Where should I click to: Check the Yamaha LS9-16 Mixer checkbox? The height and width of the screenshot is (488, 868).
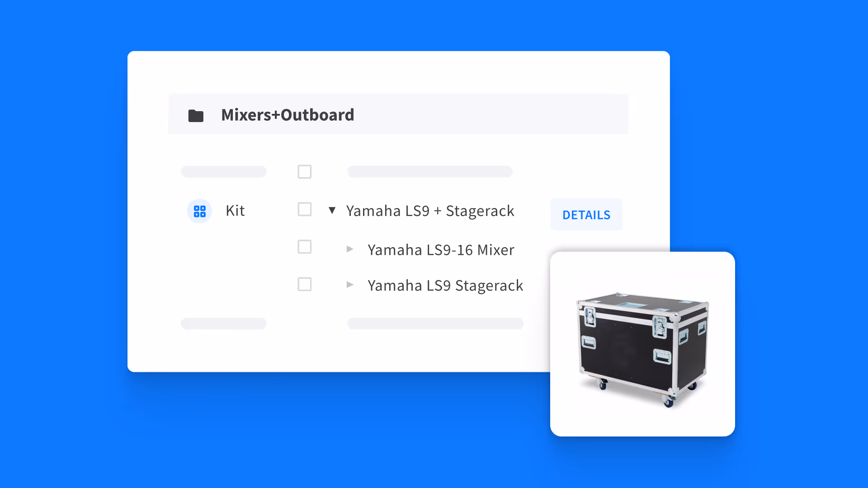(305, 247)
